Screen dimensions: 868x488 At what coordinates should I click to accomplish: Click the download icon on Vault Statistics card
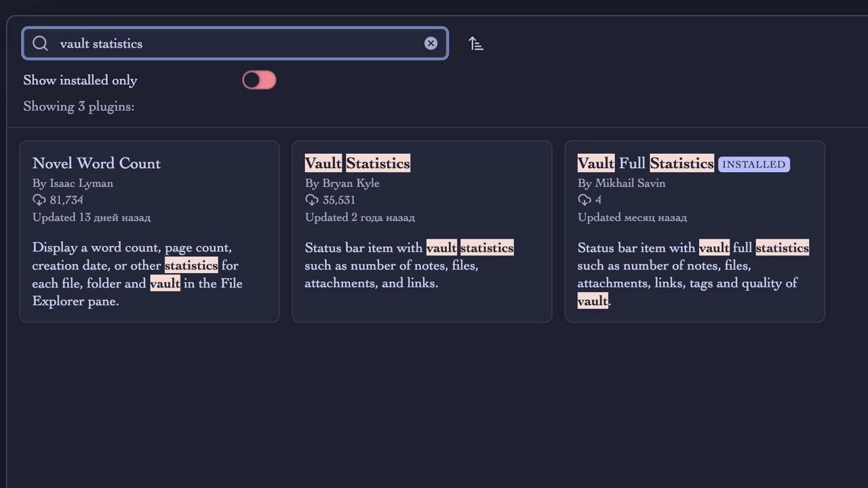311,200
